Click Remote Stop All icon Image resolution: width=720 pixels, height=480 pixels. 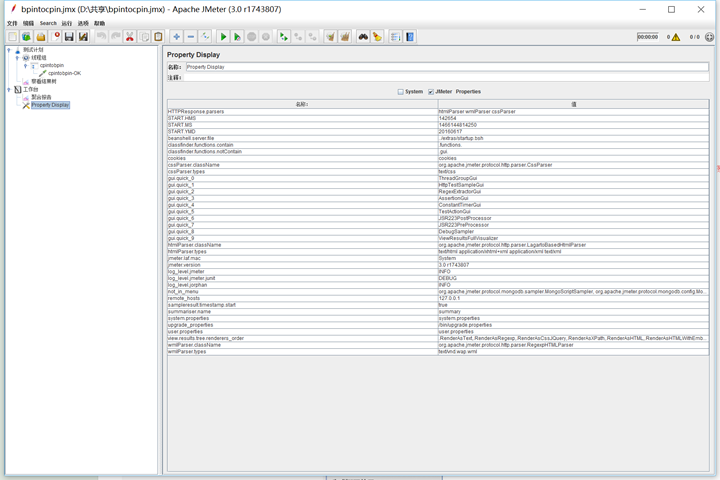click(x=298, y=37)
